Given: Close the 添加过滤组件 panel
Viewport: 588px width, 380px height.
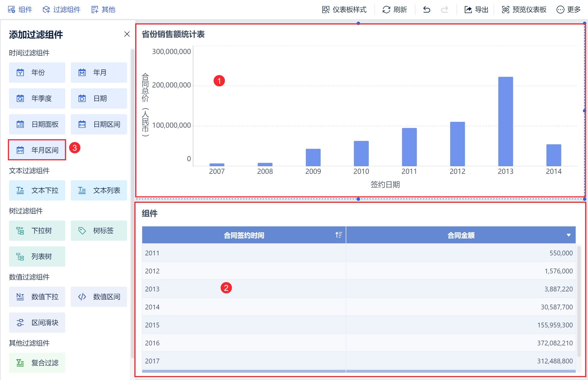Looking at the screenshot, I should click(x=127, y=34).
